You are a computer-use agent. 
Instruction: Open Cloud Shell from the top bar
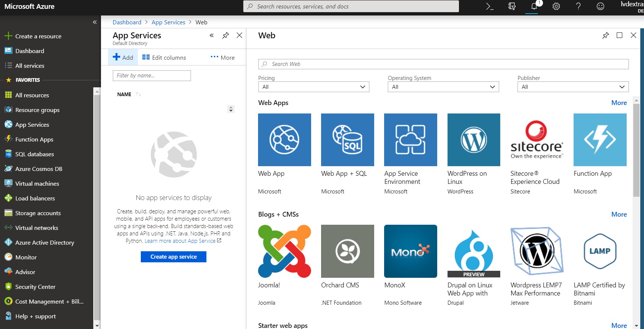coord(490,6)
